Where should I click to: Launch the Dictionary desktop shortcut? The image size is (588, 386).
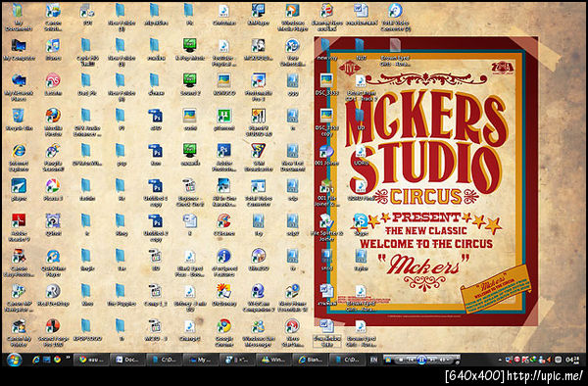pyautogui.click(x=223, y=295)
